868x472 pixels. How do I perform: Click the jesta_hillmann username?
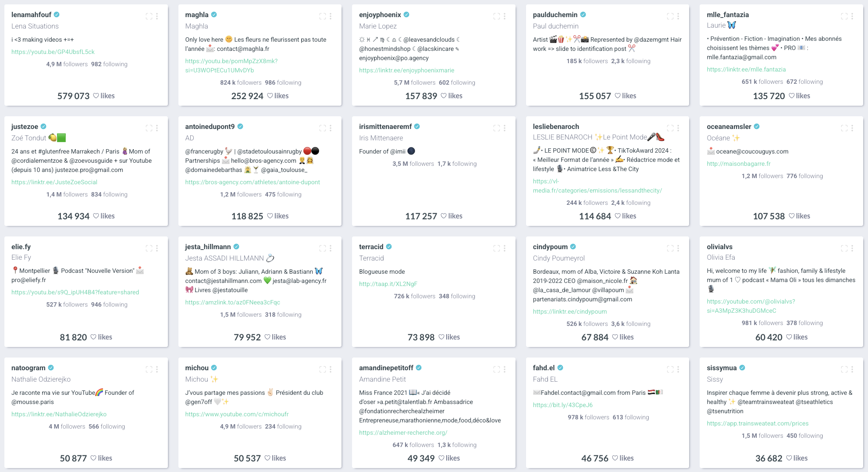tap(208, 247)
